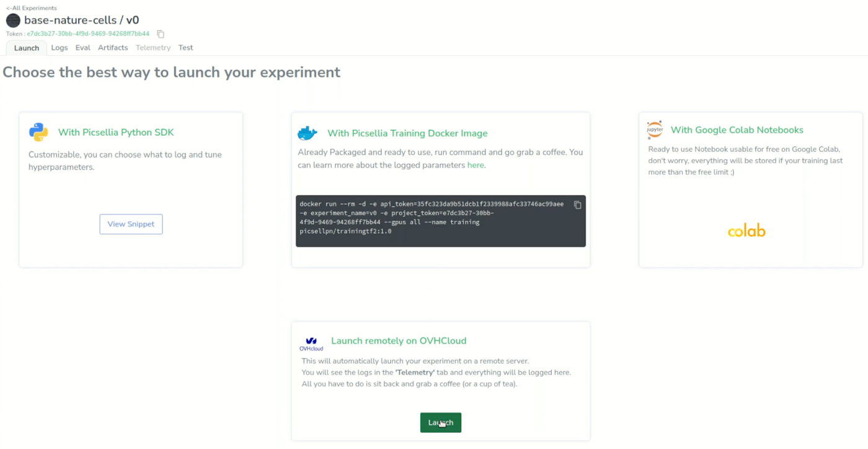Copy the docker run command

pyautogui.click(x=577, y=205)
